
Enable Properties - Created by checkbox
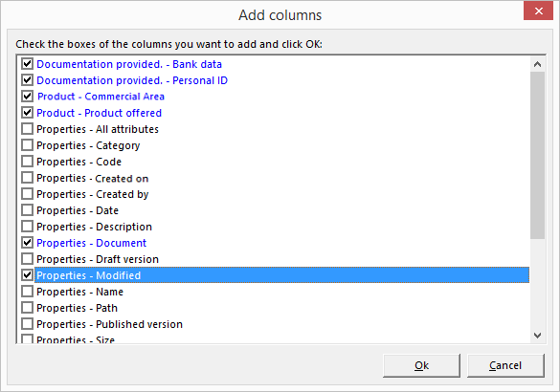[x=27, y=194]
